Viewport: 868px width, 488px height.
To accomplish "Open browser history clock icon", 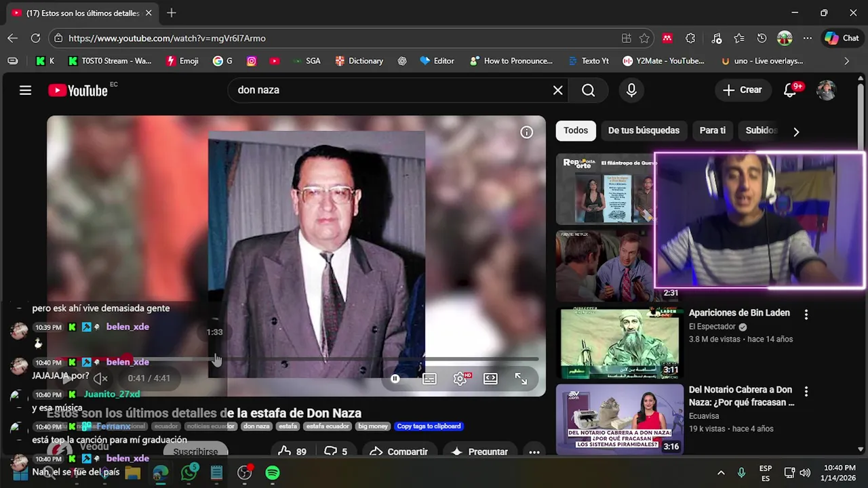I will click(x=762, y=39).
